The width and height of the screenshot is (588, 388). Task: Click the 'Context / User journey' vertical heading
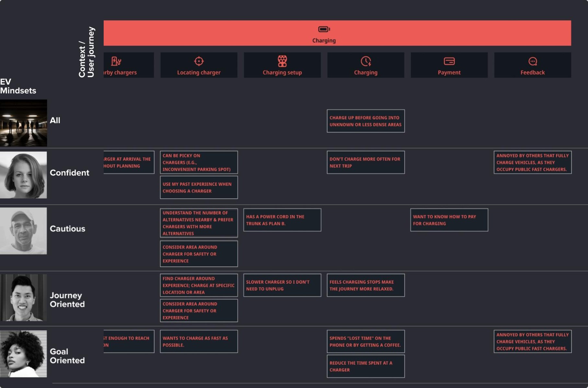click(86, 52)
